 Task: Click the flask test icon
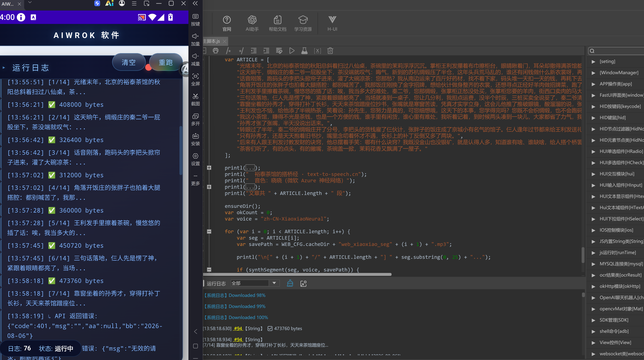(304, 51)
